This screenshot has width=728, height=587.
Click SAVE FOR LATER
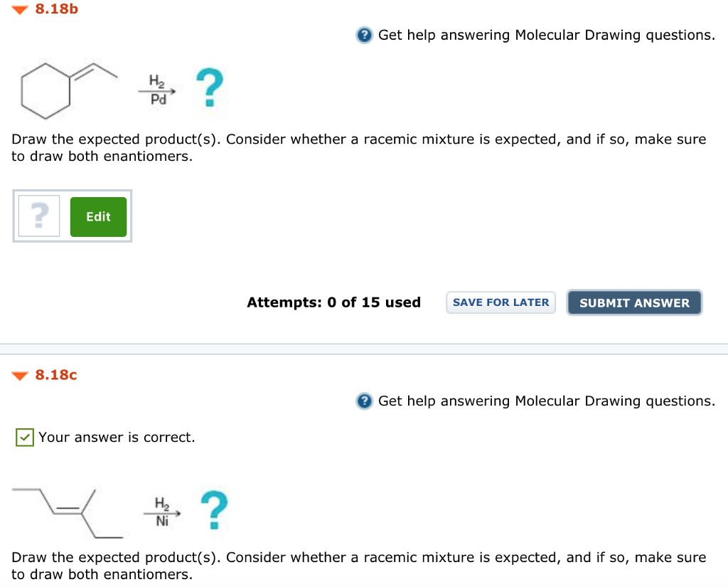(x=500, y=302)
